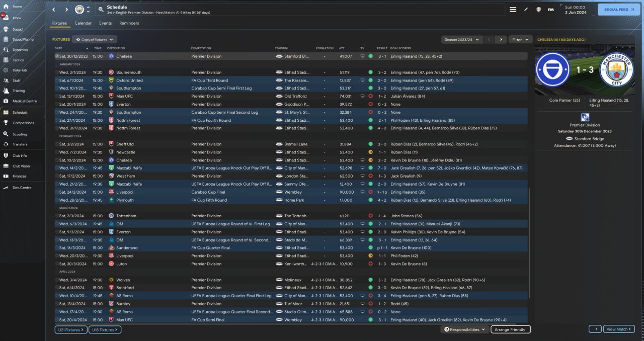The image size is (644, 341).
Task: Open the Squad Planner clipboard icon
Action: pos(6,39)
